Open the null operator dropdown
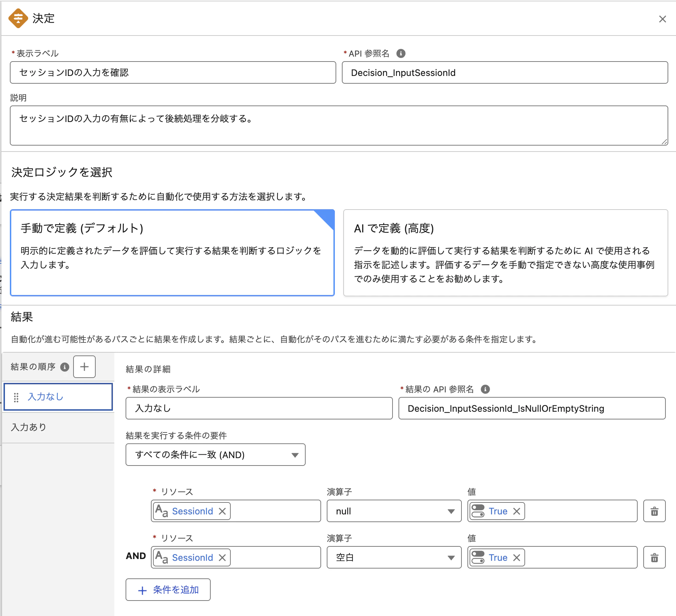 [x=394, y=511]
